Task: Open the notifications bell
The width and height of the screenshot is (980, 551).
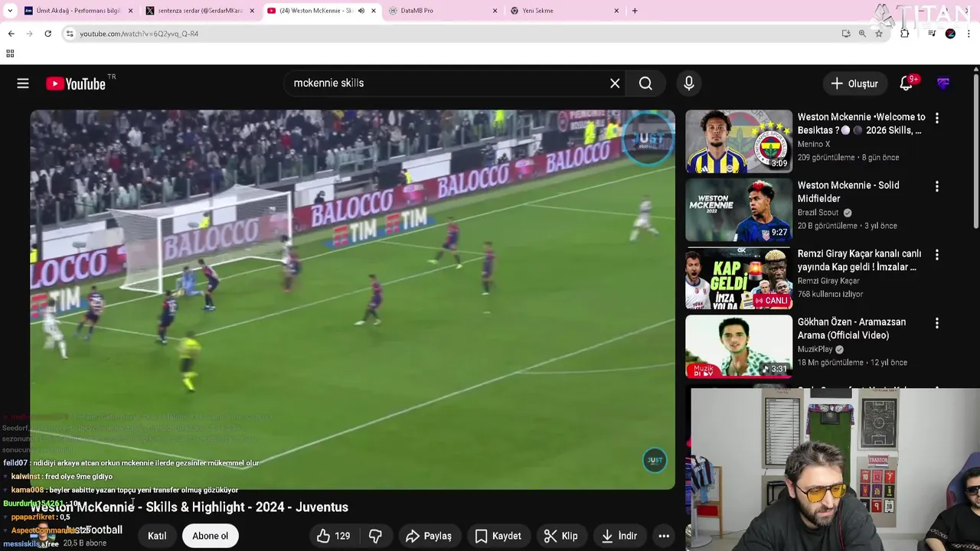Action: click(x=906, y=83)
